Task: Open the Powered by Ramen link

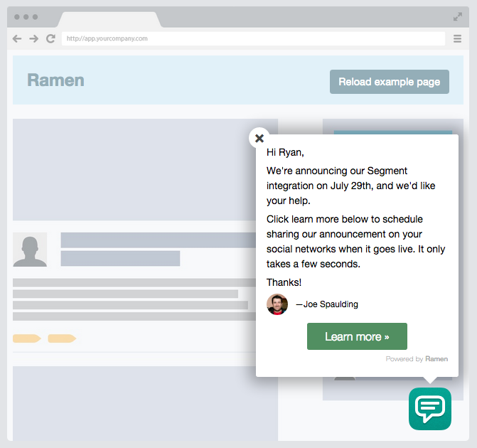Action: pos(417,359)
